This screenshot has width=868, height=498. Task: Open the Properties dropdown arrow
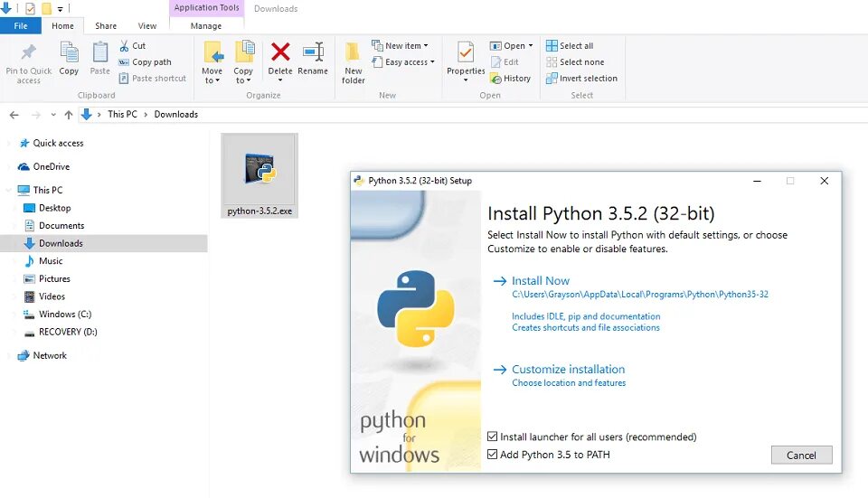[466, 80]
